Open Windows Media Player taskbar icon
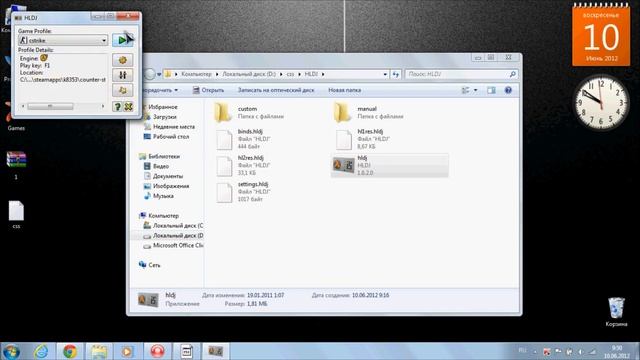This screenshot has width=640, height=360. click(x=127, y=351)
